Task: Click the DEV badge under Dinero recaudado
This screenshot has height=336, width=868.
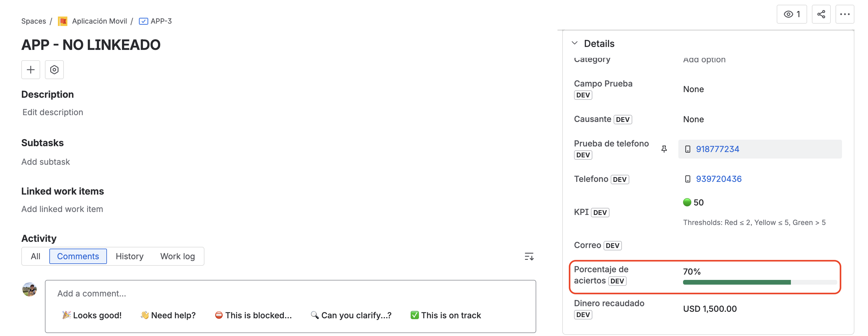Action: tap(583, 314)
